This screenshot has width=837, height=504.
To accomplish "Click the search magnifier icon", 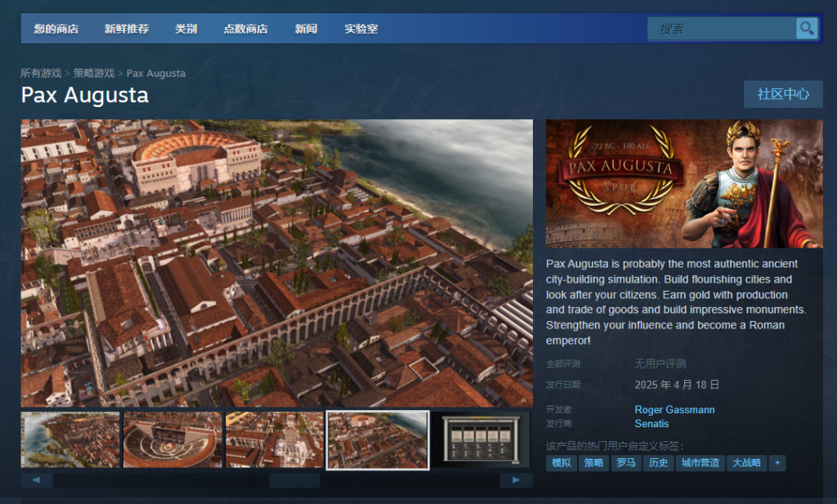I will click(807, 29).
